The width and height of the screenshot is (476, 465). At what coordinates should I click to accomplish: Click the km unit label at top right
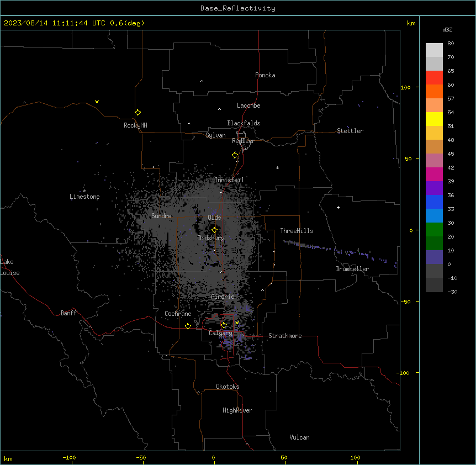411,23
